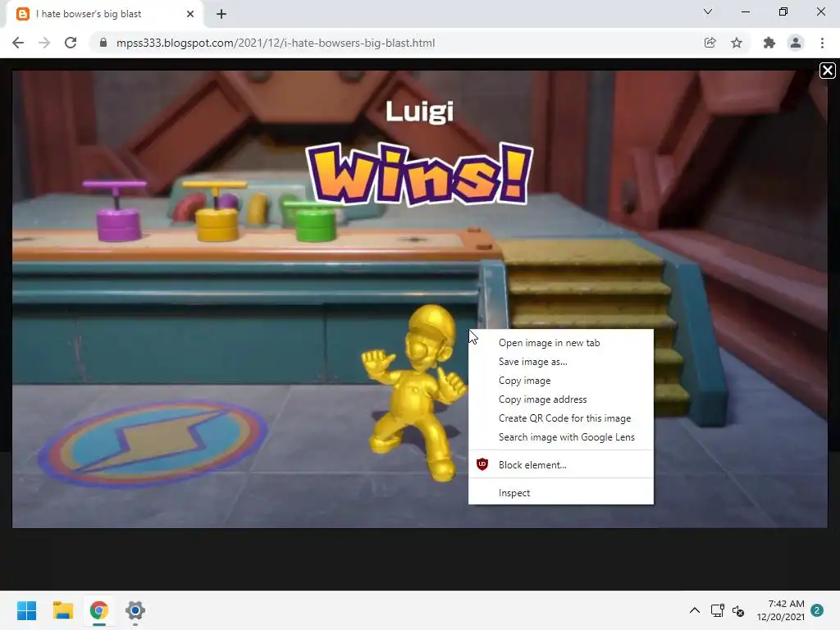Select 'Copy image address'
Image resolution: width=840 pixels, height=630 pixels.
click(561, 399)
